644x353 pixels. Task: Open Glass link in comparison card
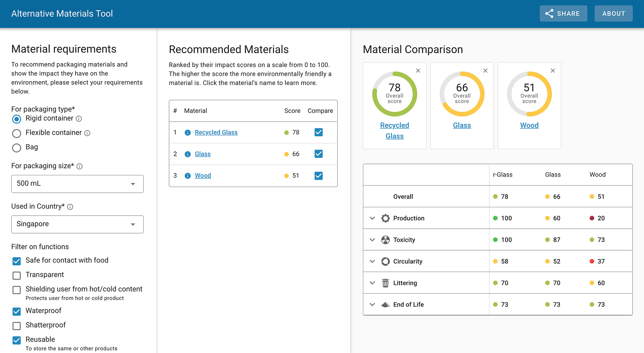click(x=462, y=125)
